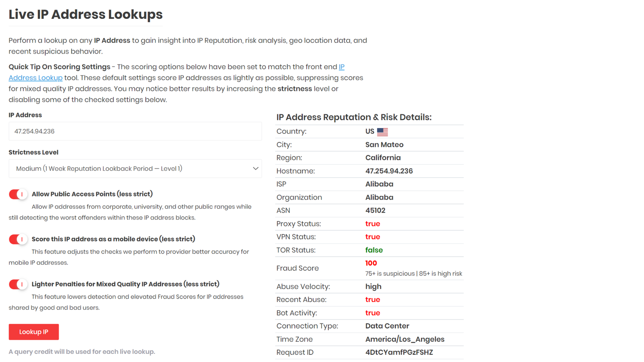Select the ASN 45102 entry

375,210
